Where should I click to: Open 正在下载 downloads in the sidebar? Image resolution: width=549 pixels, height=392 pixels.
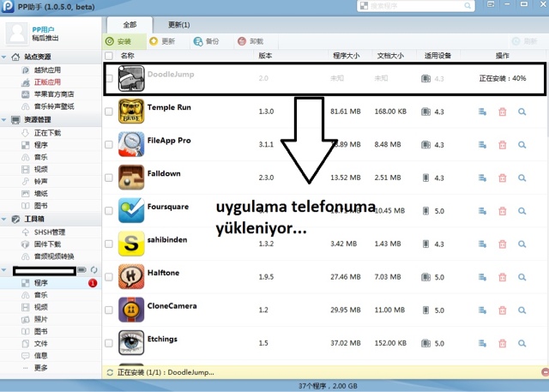[x=47, y=133]
